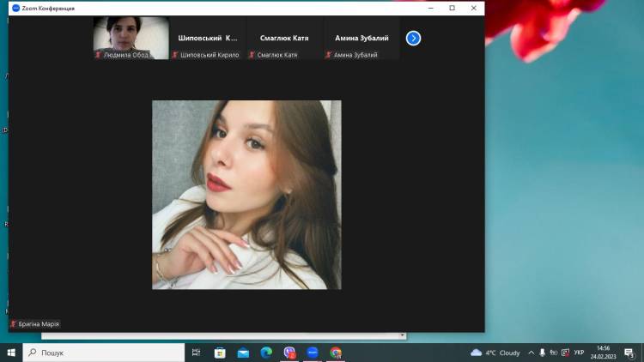This screenshot has height=362, width=644.
Task: Open Microsoft Store from taskbar
Action: pyautogui.click(x=220, y=353)
